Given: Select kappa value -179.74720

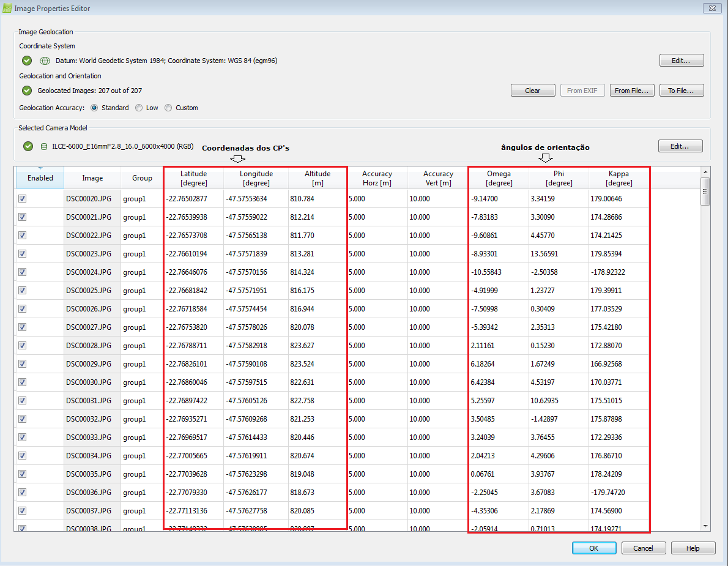Looking at the screenshot, I should tap(619, 492).
